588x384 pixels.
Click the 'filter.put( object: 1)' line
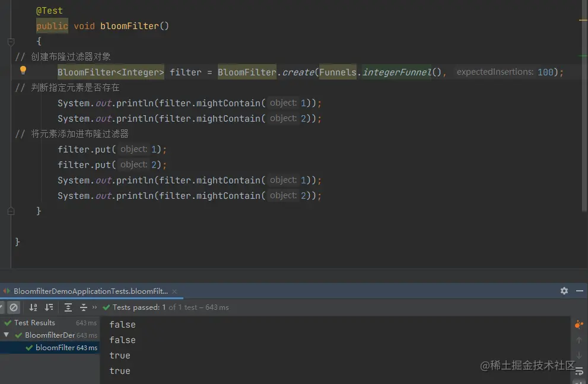(x=112, y=149)
